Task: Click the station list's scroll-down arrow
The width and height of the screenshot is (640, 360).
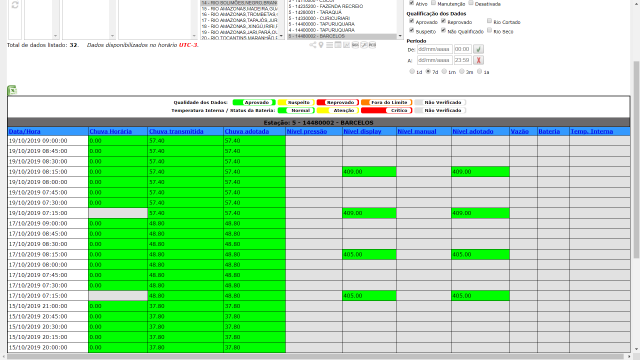Action: 400,36
